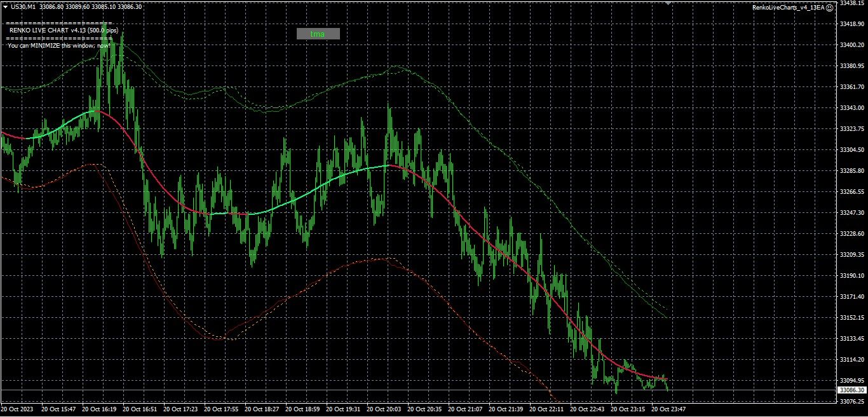Click the 33343.00 price scale label
The width and height of the screenshot is (868, 417).
point(851,108)
